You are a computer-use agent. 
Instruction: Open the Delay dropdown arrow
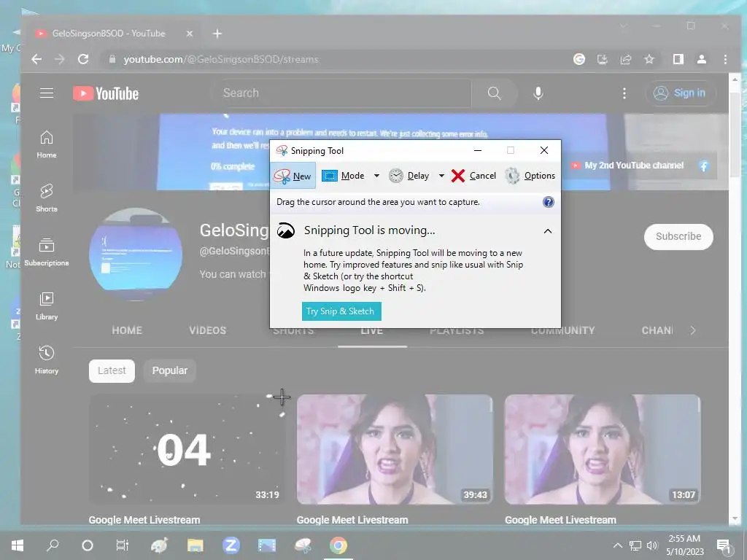click(441, 176)
